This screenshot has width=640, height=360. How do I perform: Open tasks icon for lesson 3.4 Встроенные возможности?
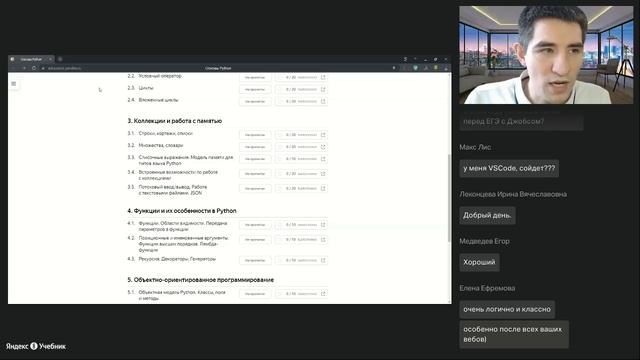pyautogui.click(x=323, y=174)
